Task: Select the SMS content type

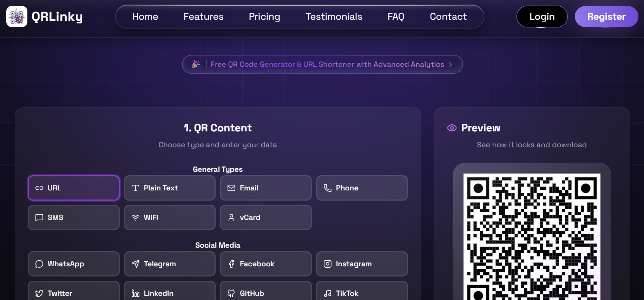Action: coord(73,217)
